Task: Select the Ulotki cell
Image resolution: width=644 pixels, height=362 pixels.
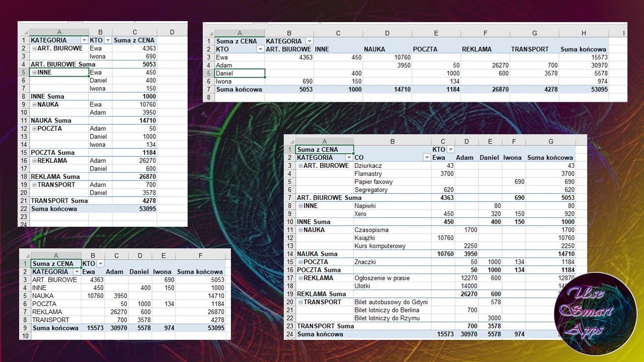Action: pos(392,287)
